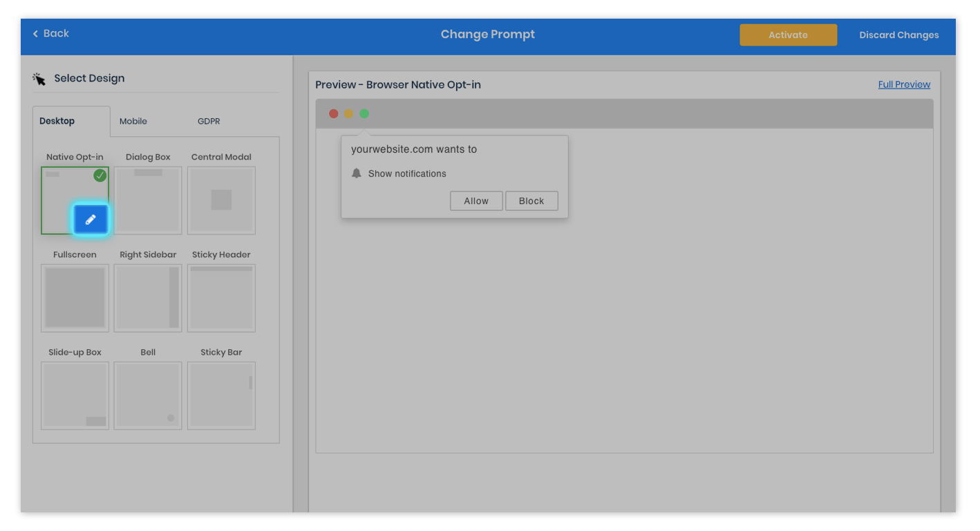Click the Select Design cursor icon
Viewport: 980px width, 531px height.
(39, 78)
